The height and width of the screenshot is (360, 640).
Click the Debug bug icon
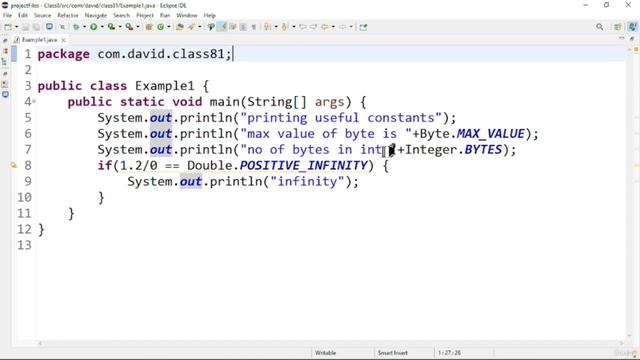coord(76,27)
